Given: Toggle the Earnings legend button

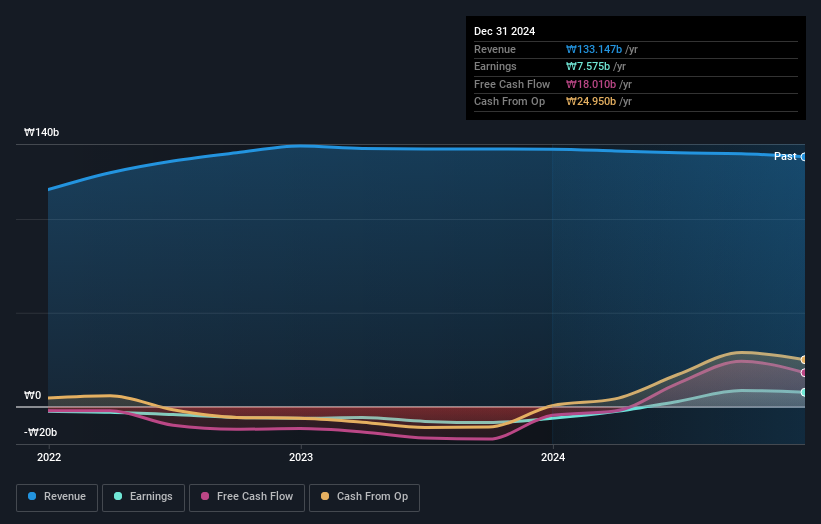Looking at the screenshot, I should [x=143, y=497].
